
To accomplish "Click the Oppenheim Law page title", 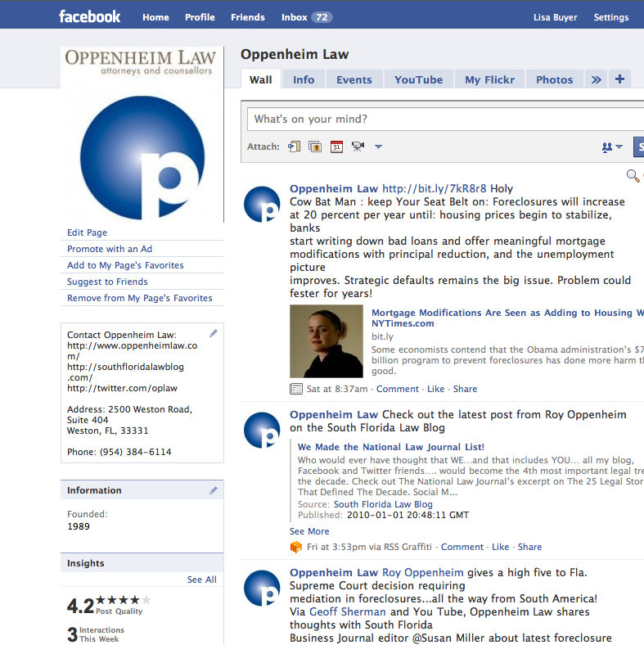I will 295,54.
